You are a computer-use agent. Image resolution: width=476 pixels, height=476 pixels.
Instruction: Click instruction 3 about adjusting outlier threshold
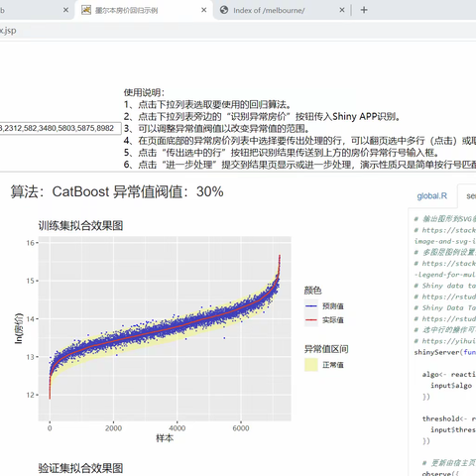[217, 128]
